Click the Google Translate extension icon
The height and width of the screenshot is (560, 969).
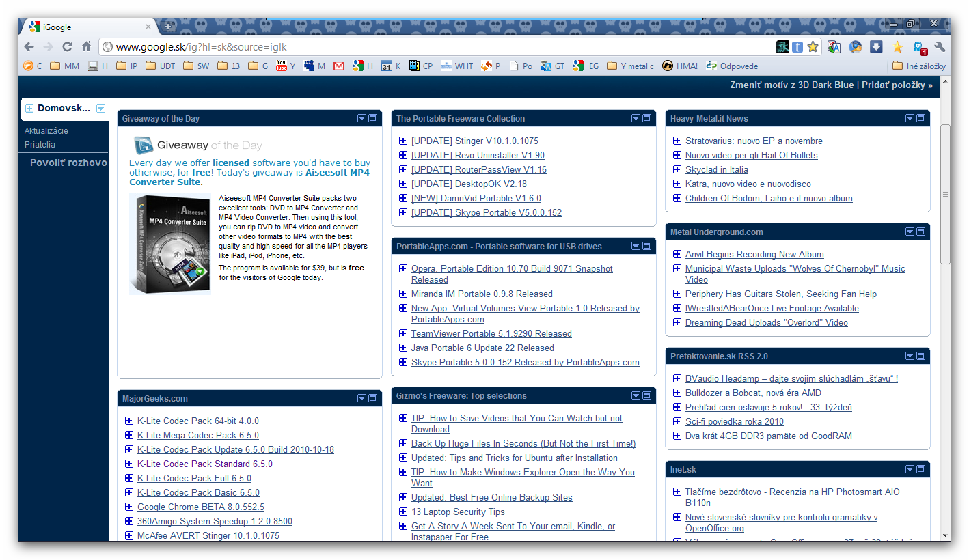834,47
